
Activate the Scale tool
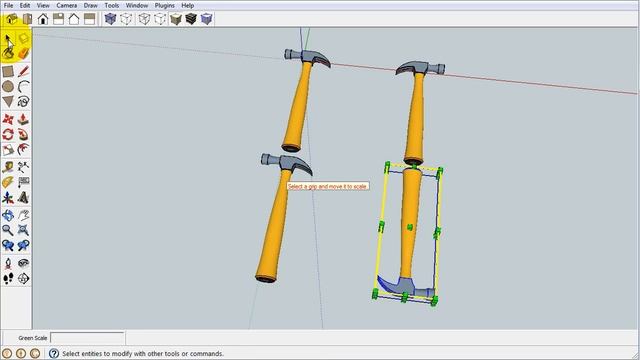click(x=8, y=149)
